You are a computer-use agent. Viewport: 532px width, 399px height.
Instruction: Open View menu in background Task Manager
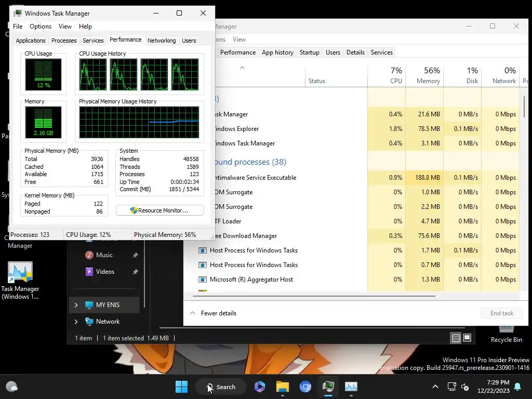pyautogui.click(x=239, y=39)
